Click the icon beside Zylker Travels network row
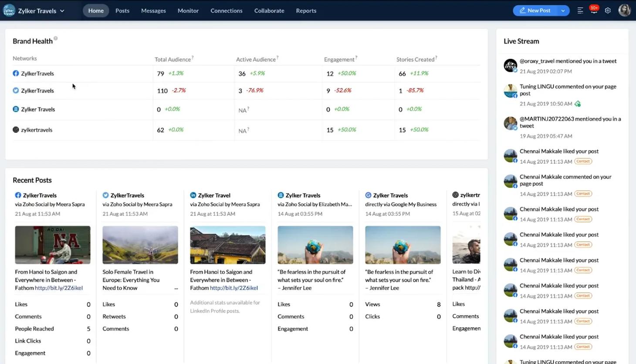 click(16, 109)
